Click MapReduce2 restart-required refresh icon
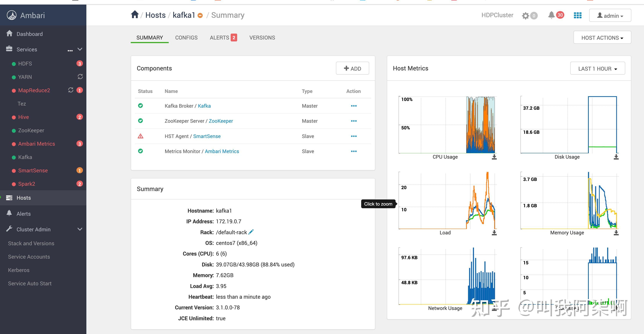The width and height of the screenshot is (644, 334). click(71, 90)
